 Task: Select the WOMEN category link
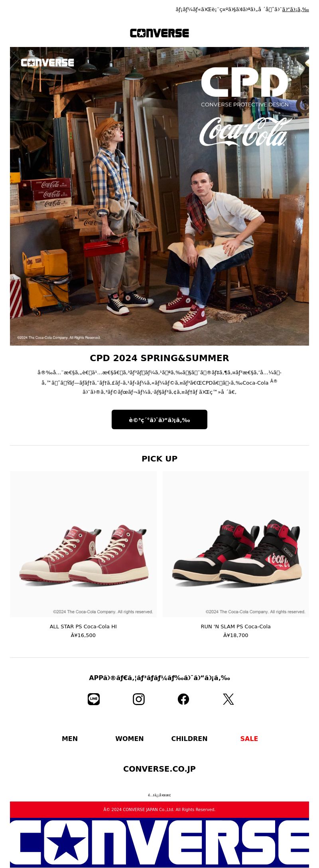tap(130, 739)
